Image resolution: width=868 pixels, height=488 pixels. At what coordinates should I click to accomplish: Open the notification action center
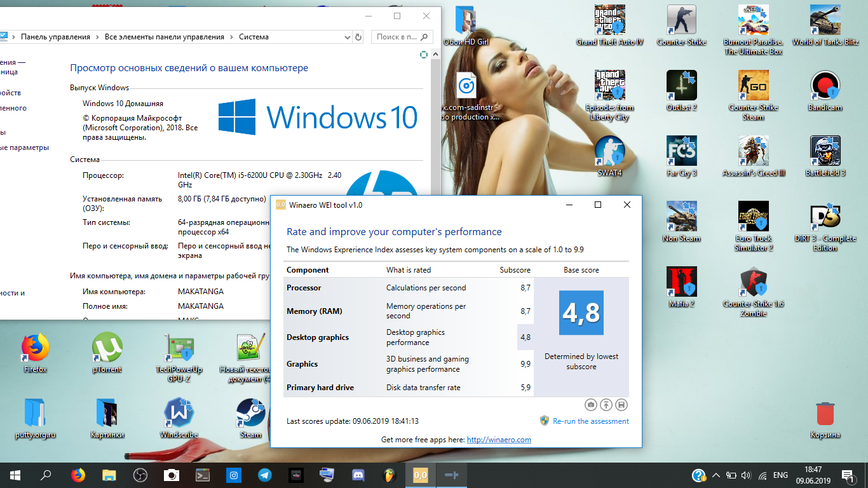tap(848, 475)
